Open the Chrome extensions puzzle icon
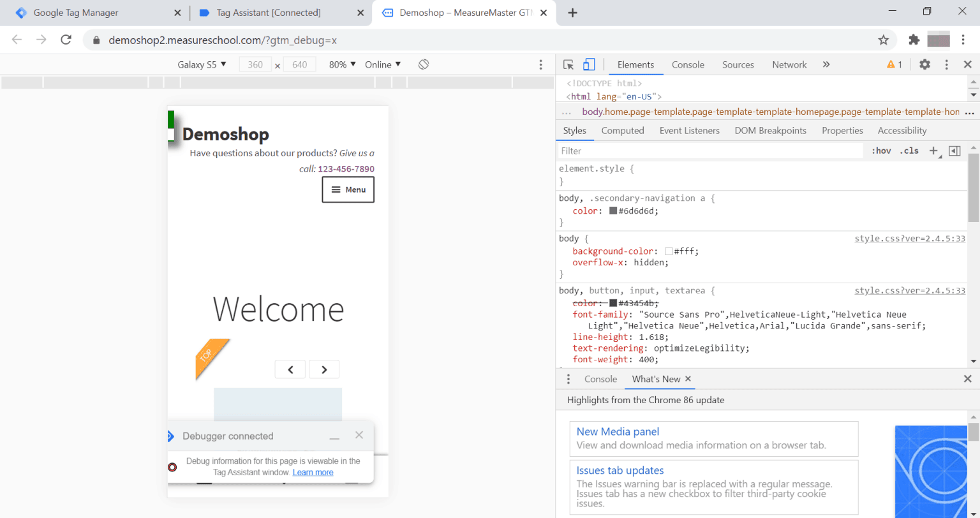Viewport: 980px width, 518px height. coord(914,40)
